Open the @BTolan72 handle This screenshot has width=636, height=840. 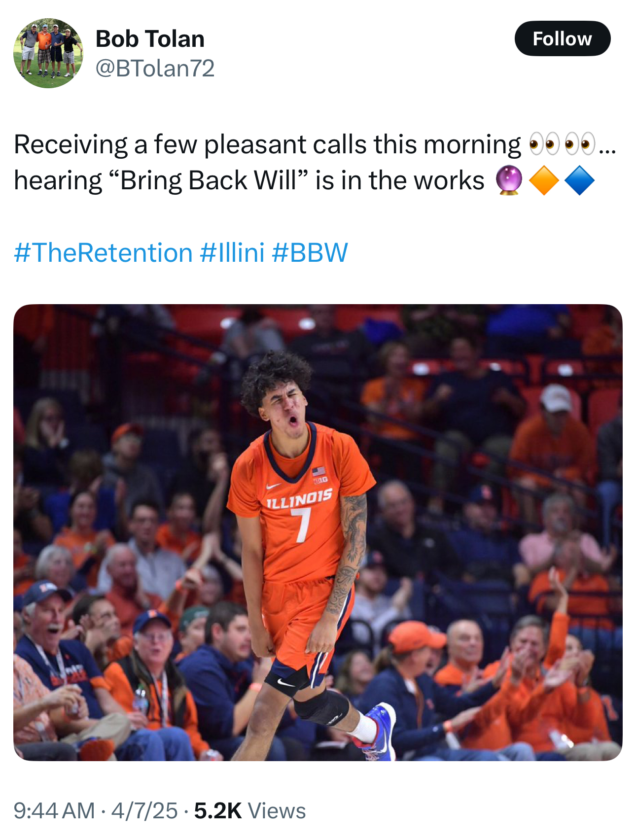click(x=155, y=68)
